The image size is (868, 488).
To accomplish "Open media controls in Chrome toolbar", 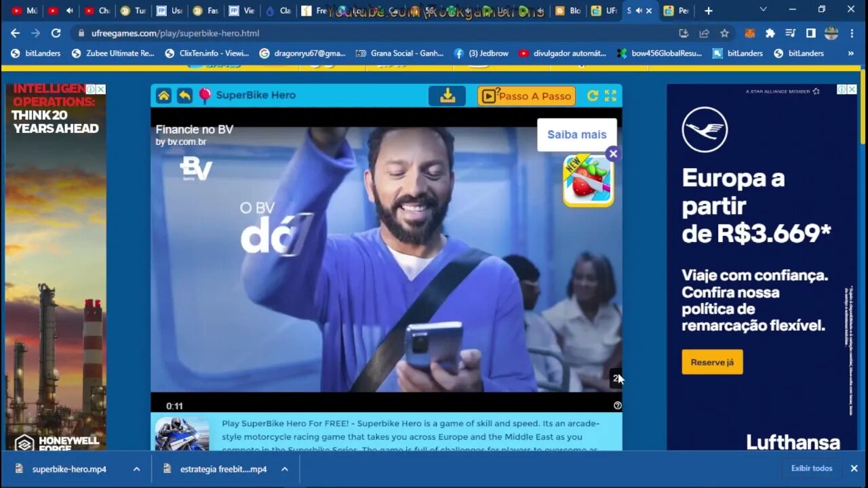I will (x=790, y=33).
